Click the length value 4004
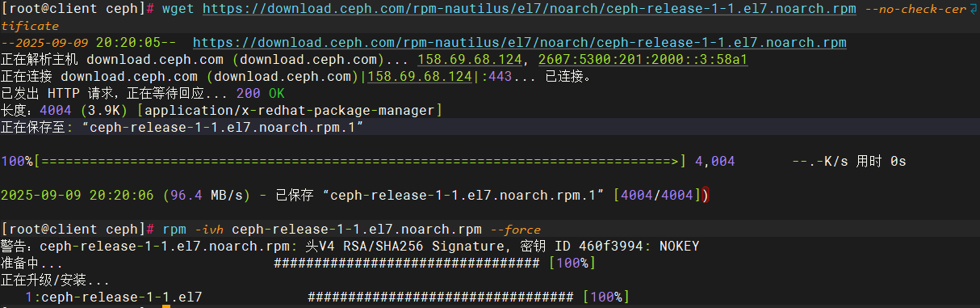 click(x=56, y=111)
